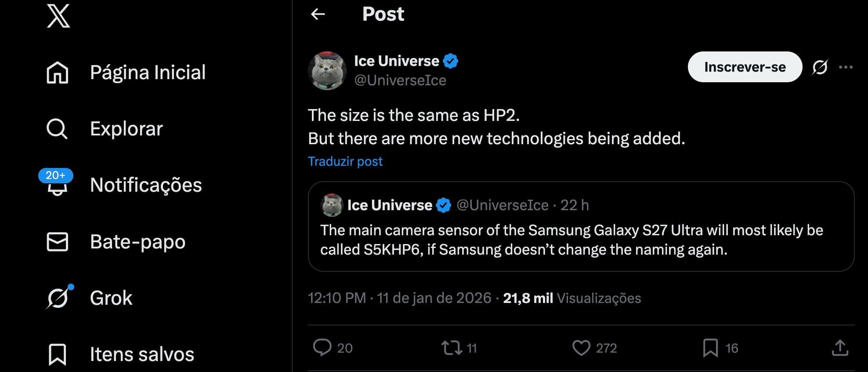This screenshot has height=372, width=868.
Task: Open Ice Universe's cat profile picture
Action: point(327,71)
